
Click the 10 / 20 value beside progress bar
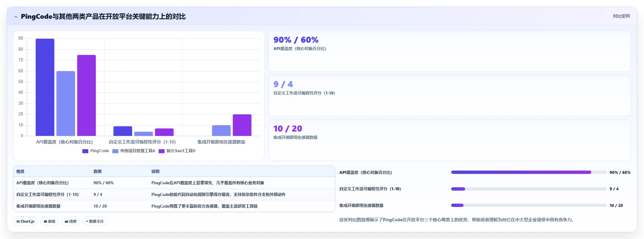pos(616,206)
